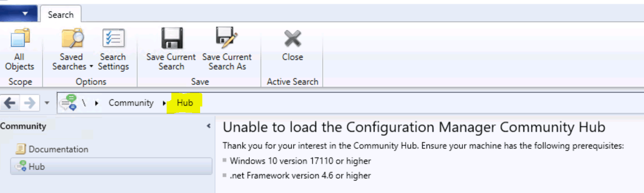Go forward with the right arrow
Image resolution: width=644 pixels, height=193 pixels.
click(x=29, y=103)
